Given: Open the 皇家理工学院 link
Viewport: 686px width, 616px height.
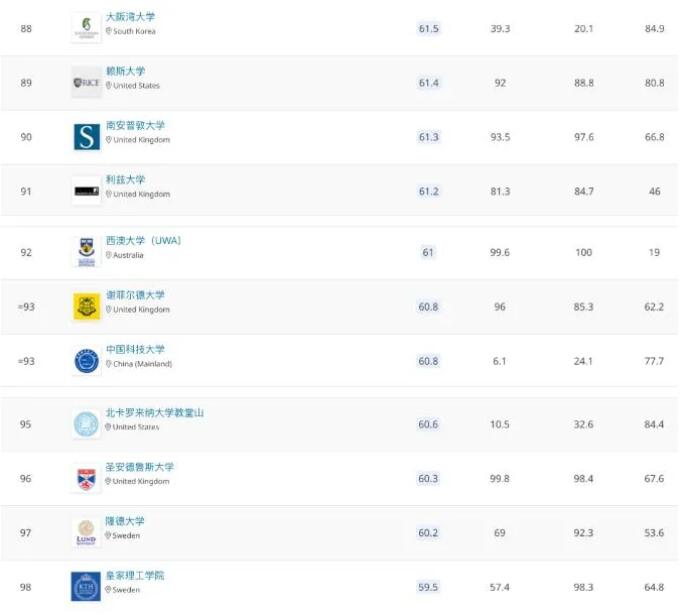Looking at the screenshot, I should click(135, 575).
